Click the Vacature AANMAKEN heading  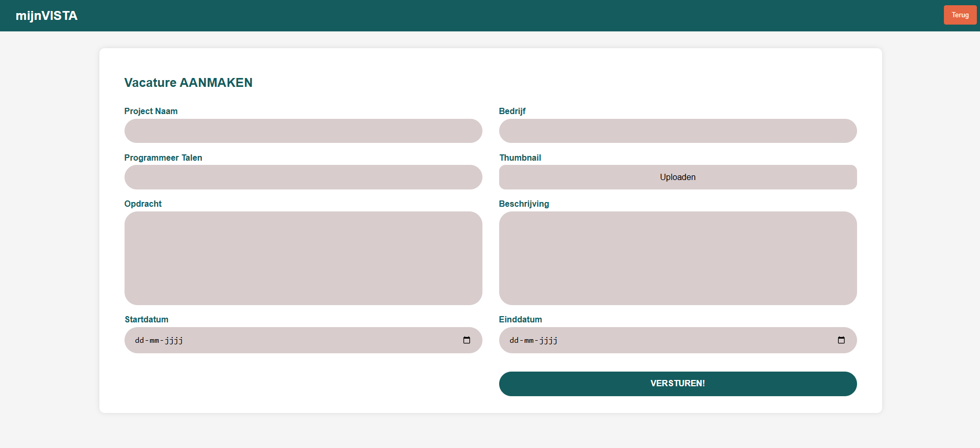click(188, 83)
